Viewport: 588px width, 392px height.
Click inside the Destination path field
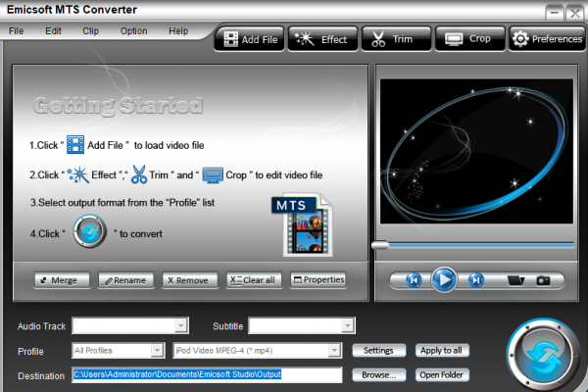207,374
